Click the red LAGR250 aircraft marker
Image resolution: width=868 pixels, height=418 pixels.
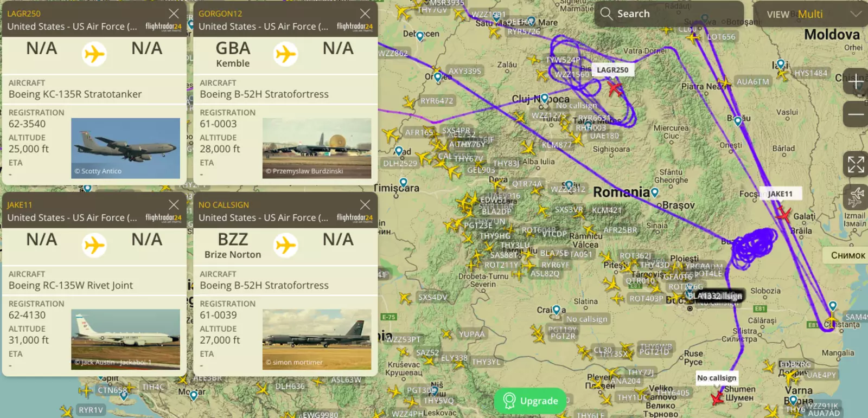click(x=615, y=88)
